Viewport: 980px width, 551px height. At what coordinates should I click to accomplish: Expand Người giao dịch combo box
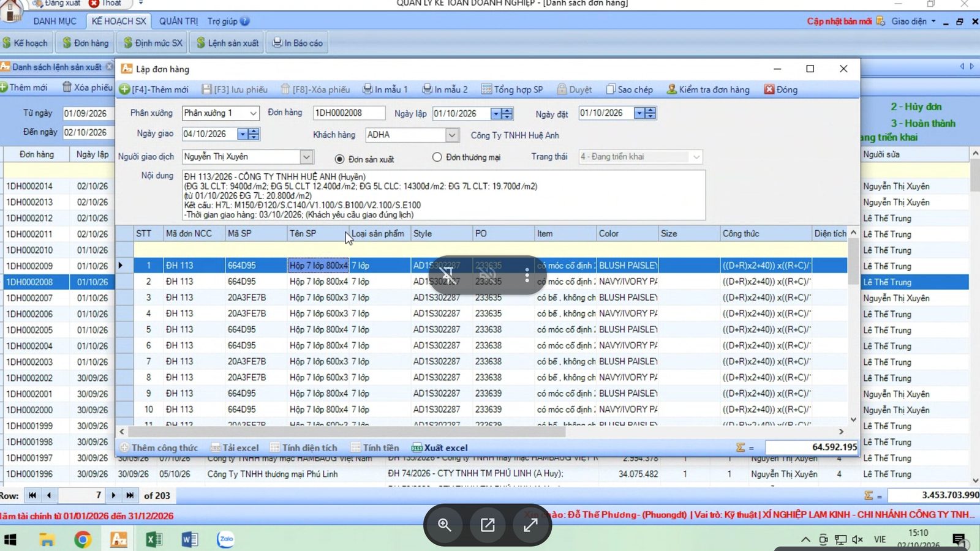pos(306,157)
